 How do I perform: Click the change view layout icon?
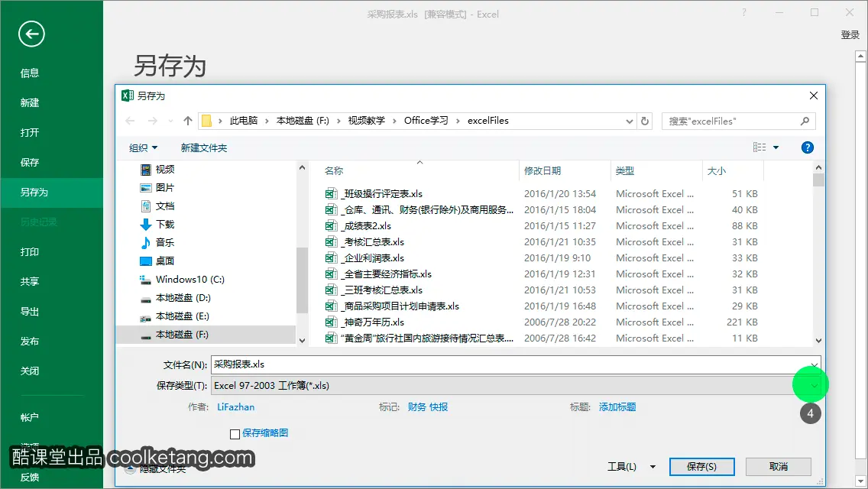point(759,147)
